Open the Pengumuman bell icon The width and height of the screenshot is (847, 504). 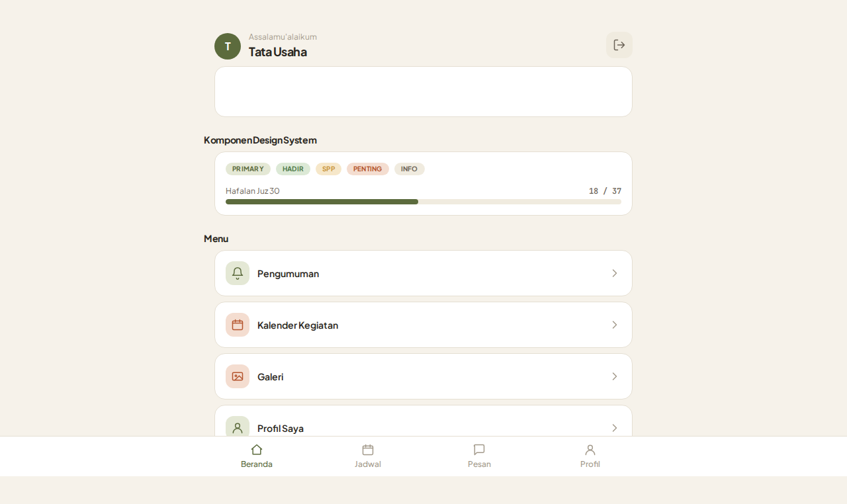238,273
